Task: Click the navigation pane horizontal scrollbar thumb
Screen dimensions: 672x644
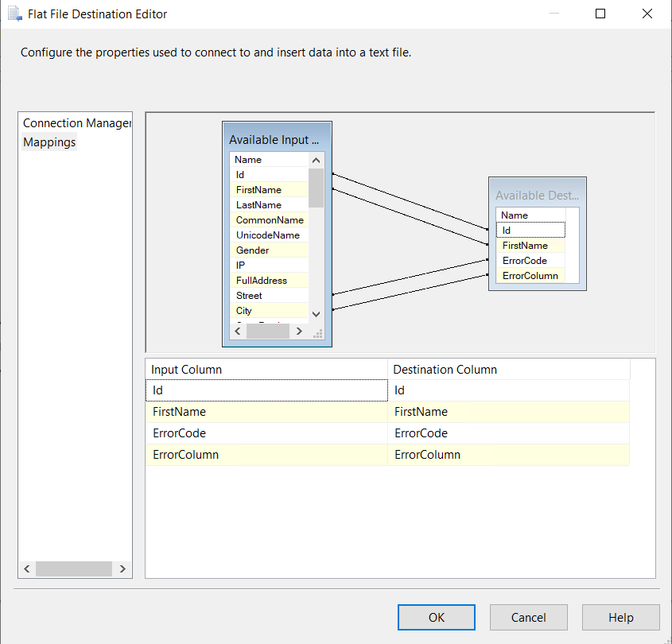Action: pos(73,568)
